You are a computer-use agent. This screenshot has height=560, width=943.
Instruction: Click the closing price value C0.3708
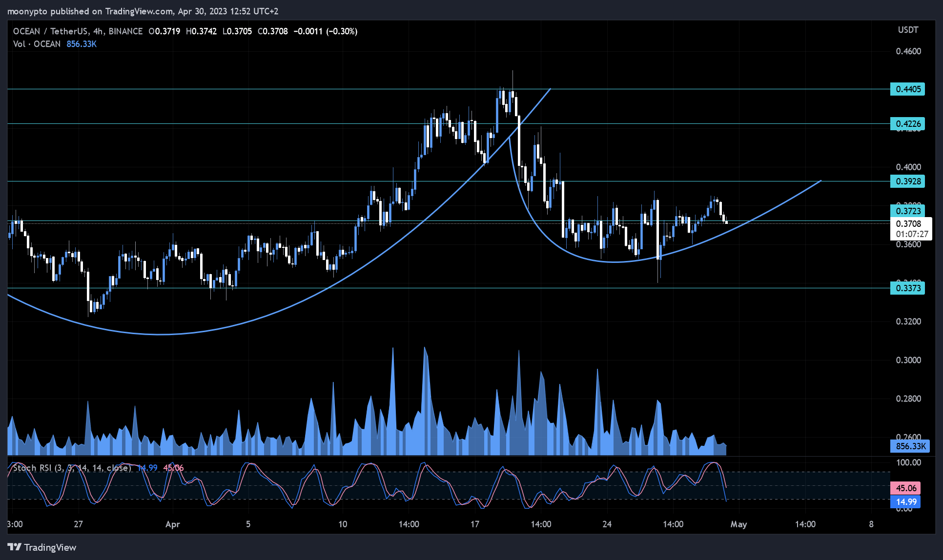click(272, 31)
